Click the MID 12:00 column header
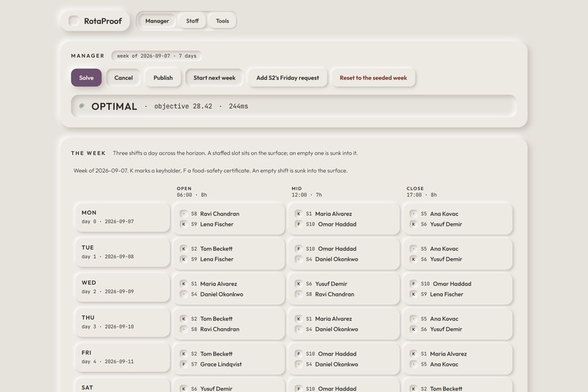The width and height of the screenshot is (588, 392). [x=306, y=192]
